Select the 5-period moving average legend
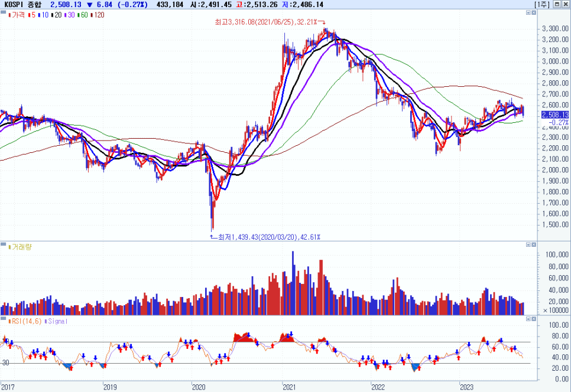This screenshot has width=571, height=392. point(32,15)
